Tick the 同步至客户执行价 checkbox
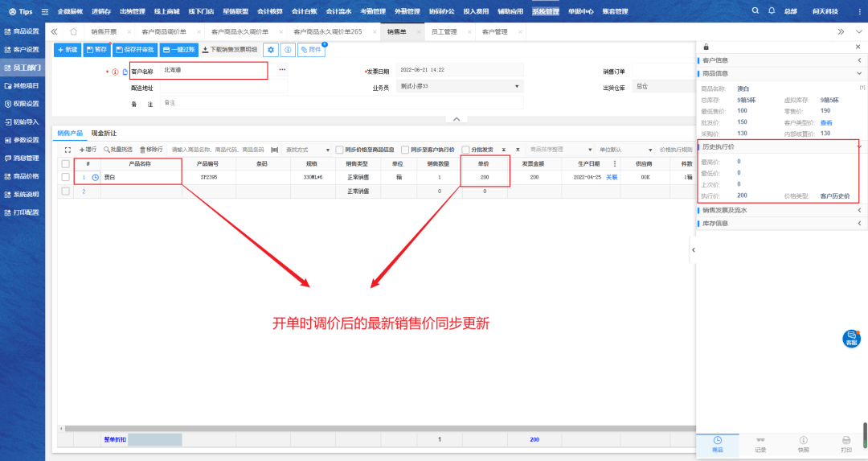Screen dimensions: 868x461 point(405,150)
